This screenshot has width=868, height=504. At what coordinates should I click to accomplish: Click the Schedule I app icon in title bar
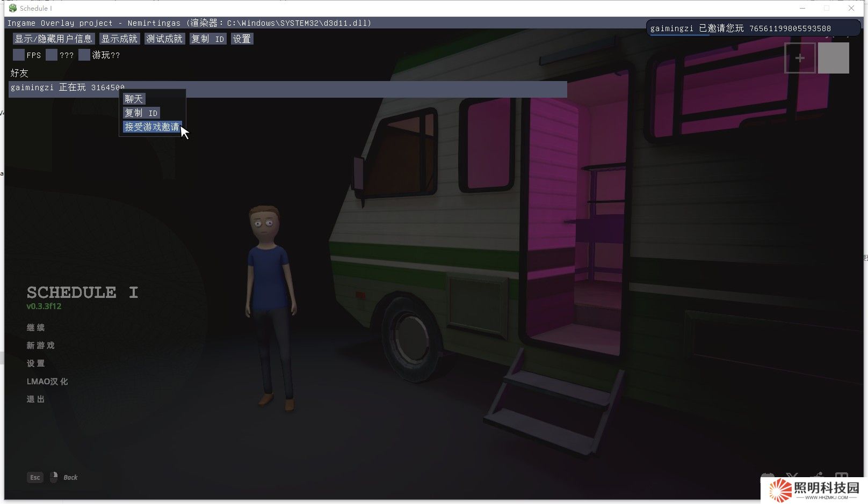[x=13, y=8]
